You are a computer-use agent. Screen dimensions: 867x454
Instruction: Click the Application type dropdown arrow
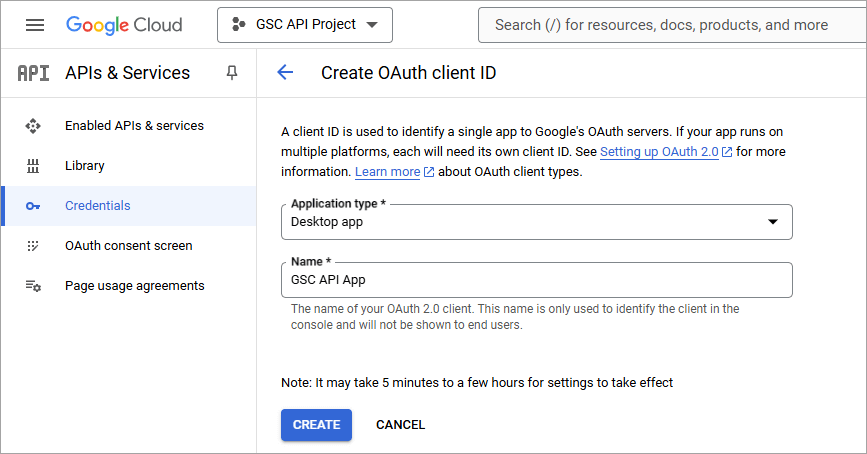pos(773,222)
